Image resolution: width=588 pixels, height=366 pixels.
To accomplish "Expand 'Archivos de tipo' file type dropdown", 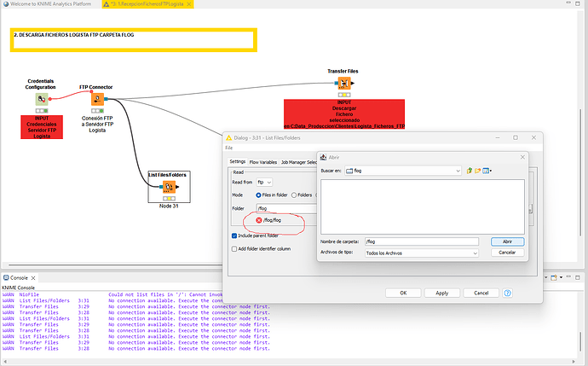I will point(474,253).
